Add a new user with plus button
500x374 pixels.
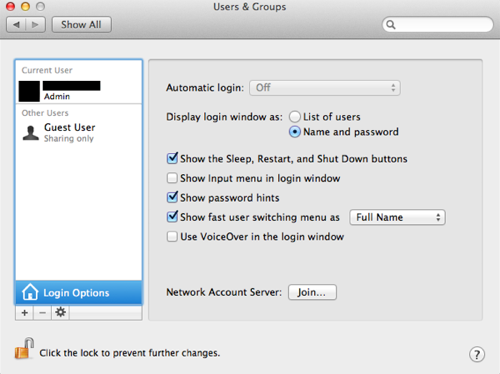tap(24, 313)
